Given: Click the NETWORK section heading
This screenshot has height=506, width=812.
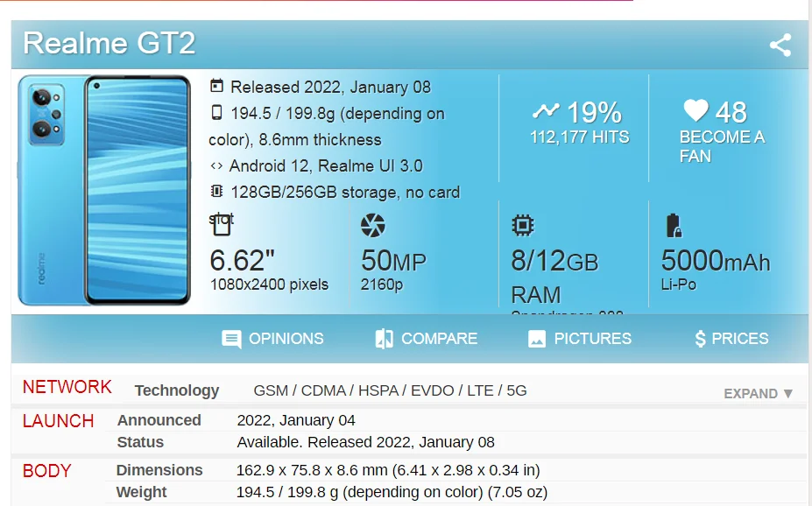Looking at the screenshot, I should (67, 387).
